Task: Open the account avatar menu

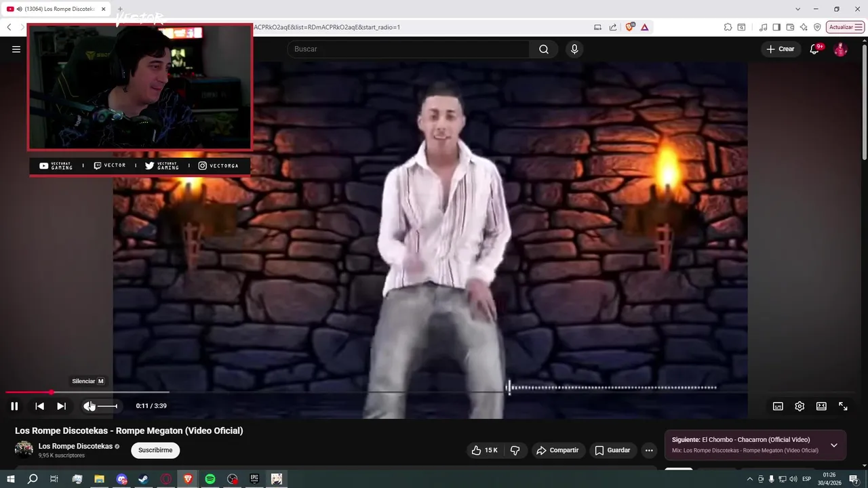Action: pyautogui.click(x=840, y=49)
